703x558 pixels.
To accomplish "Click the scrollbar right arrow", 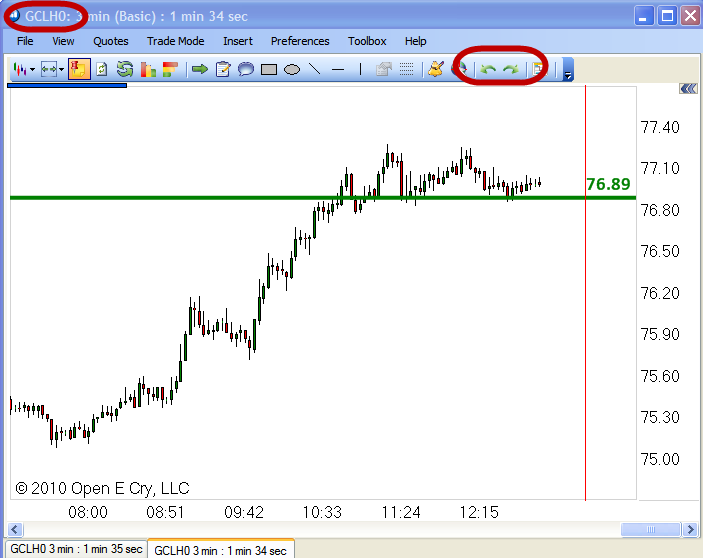I will 690,530.
